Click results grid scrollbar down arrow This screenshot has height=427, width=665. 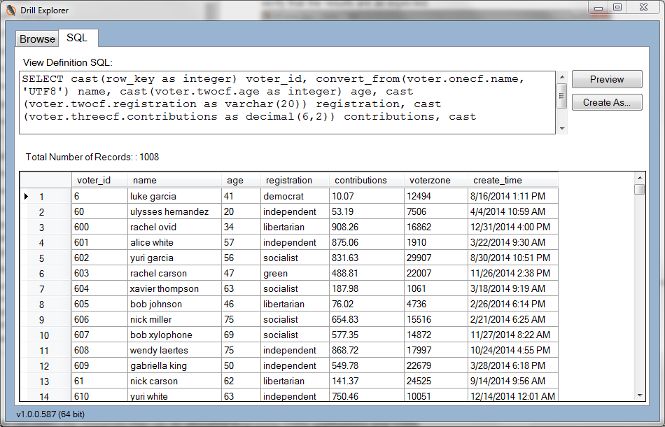tap(640, 395)
